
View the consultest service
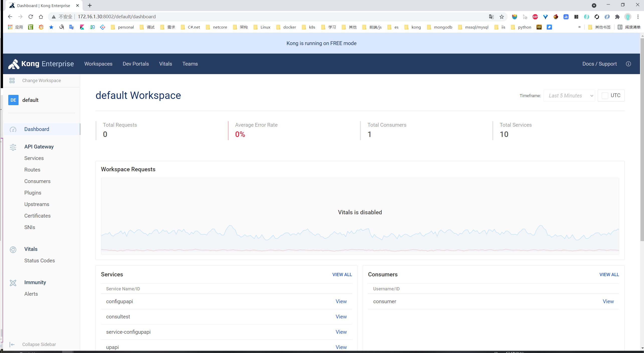tap(341, 317)
